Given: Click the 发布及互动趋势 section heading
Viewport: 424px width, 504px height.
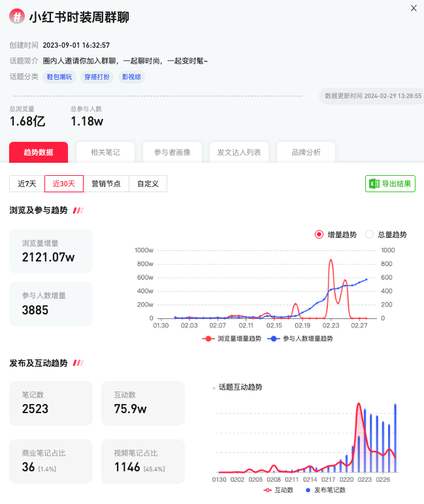Looking at the screenshot, I should (x=39, y=363).
